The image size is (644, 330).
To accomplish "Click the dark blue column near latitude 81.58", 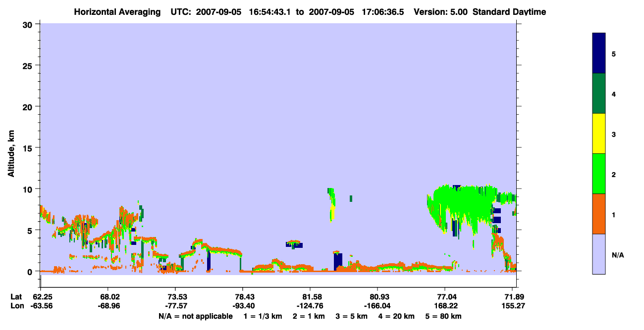I will (338, 261).
